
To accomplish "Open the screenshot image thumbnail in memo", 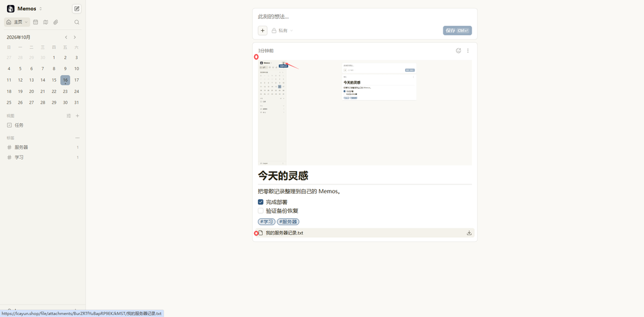I will [365, 113].
